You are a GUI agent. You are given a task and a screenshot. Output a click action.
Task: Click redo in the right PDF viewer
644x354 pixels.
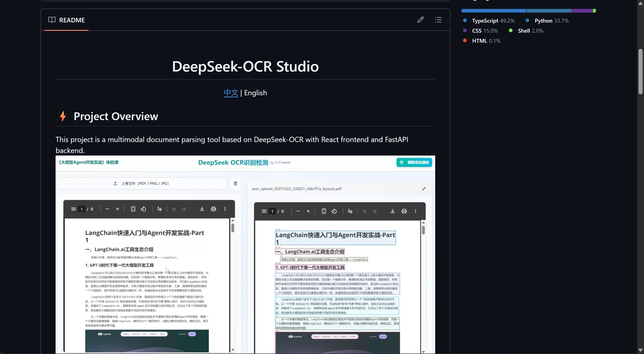pos(375,211)
